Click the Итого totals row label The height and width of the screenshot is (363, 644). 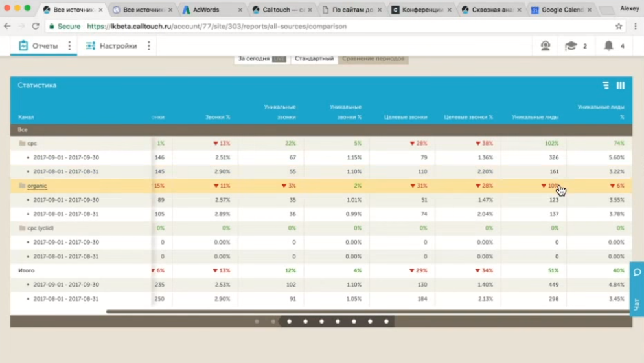27,270
